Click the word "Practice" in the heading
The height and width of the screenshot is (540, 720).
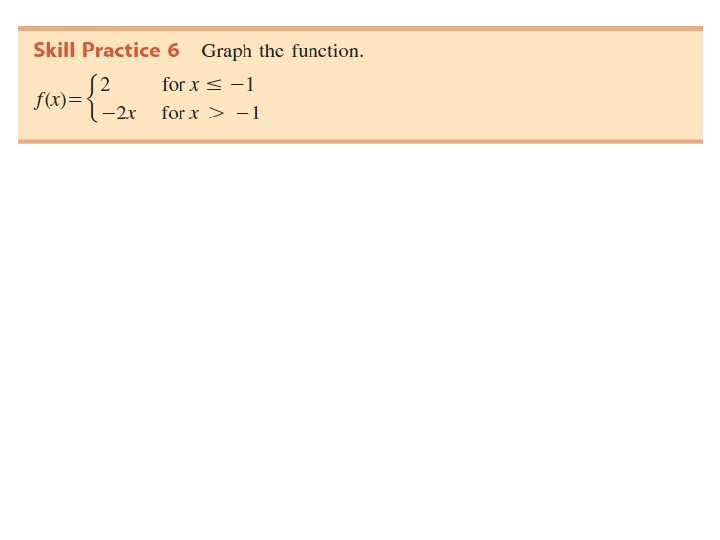tap(119, 50)
